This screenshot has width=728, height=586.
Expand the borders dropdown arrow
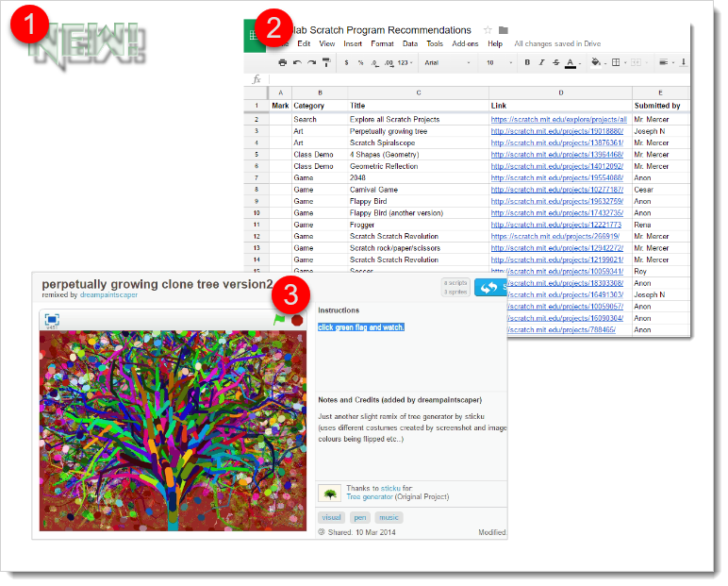point(625,63)
